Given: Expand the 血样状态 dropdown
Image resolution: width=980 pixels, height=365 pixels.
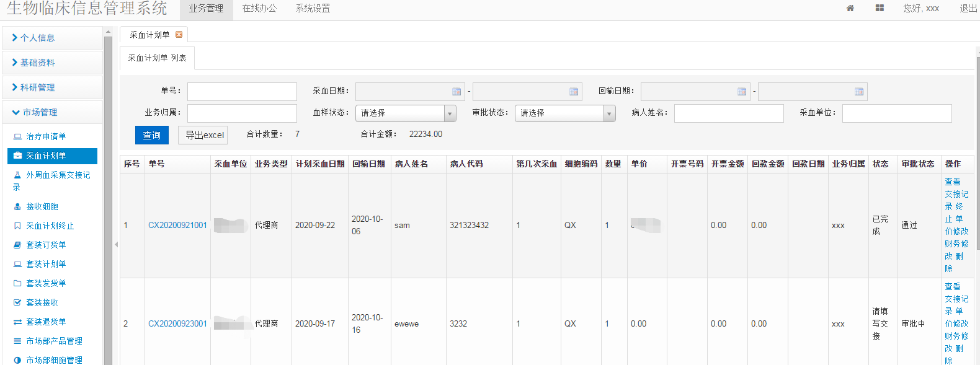Looking at the screenshot, I should (x=450, y=113).
